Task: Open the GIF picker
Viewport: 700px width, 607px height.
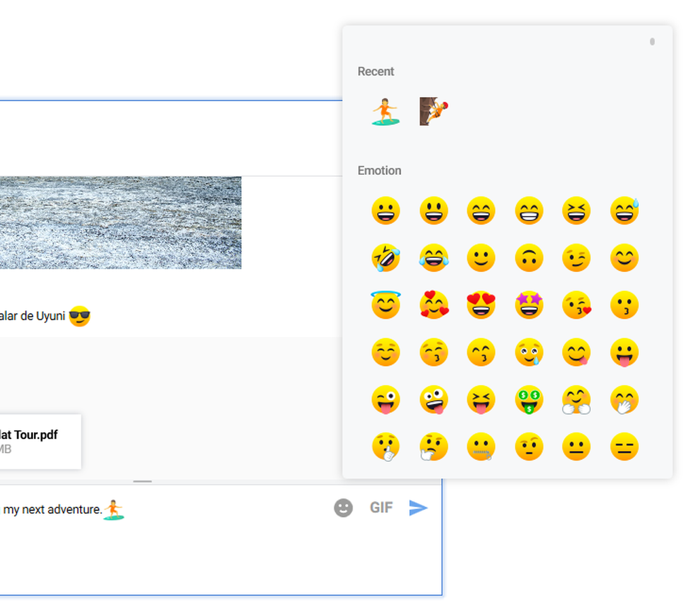Action: 381,508
